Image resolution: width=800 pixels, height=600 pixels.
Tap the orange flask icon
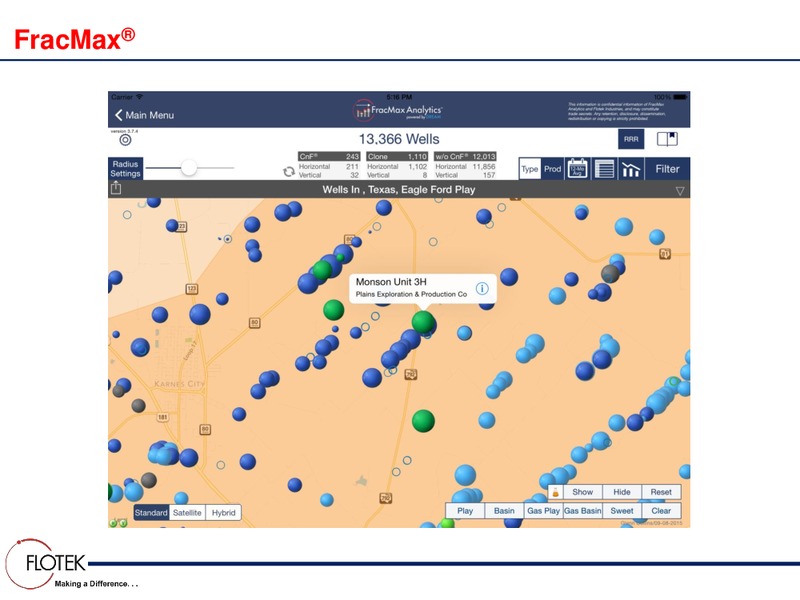click(556, 492)
